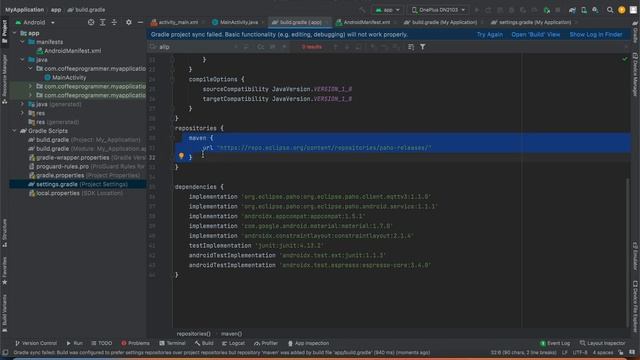Image resolution: width=640 pixels, height=360 pixels.
Task: Select local.properties in Gradle Scripts
Action: click(76, 193)
